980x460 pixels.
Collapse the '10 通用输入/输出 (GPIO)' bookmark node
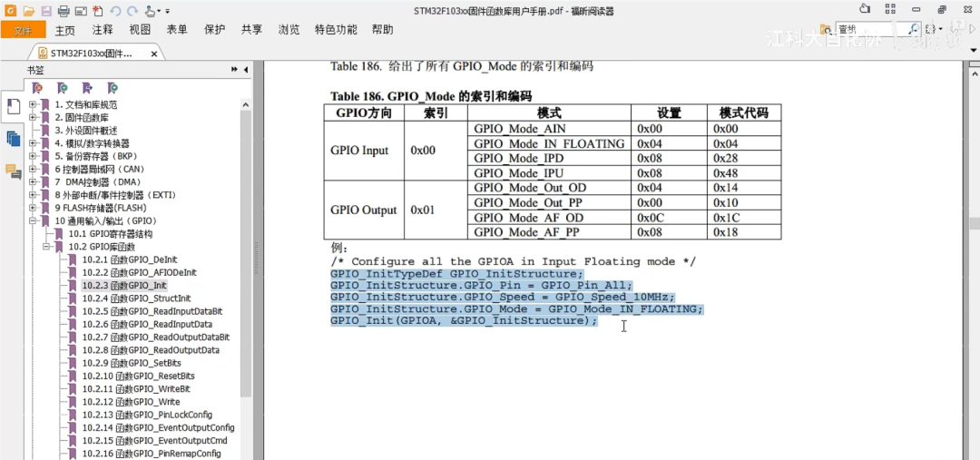coord(32,221)
